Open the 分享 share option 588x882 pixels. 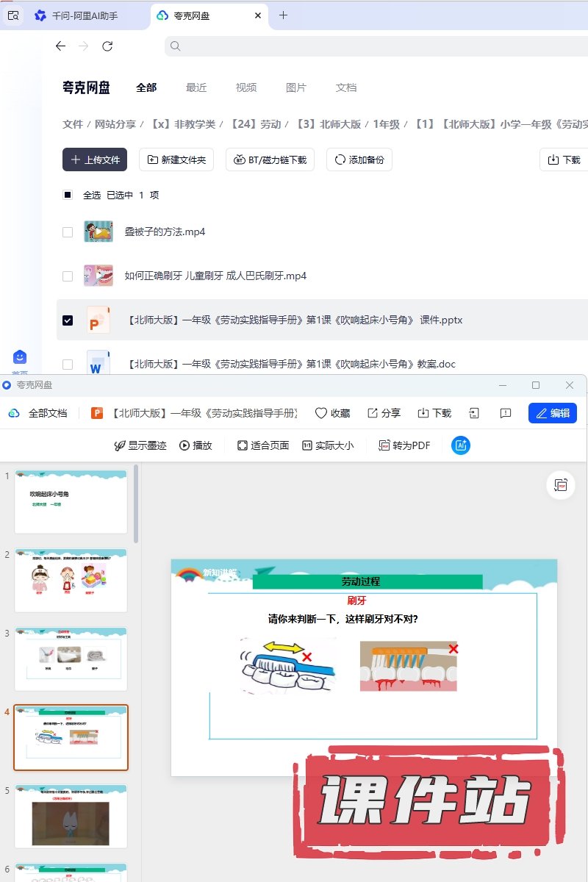click(x=384, y=413)
